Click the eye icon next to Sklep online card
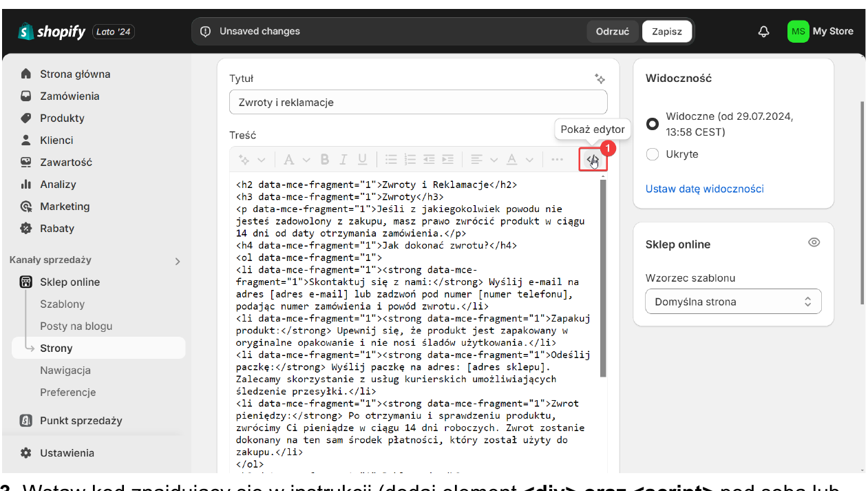Screen dimensions: 868x491 pyautogui.click(x=814, y=242)
